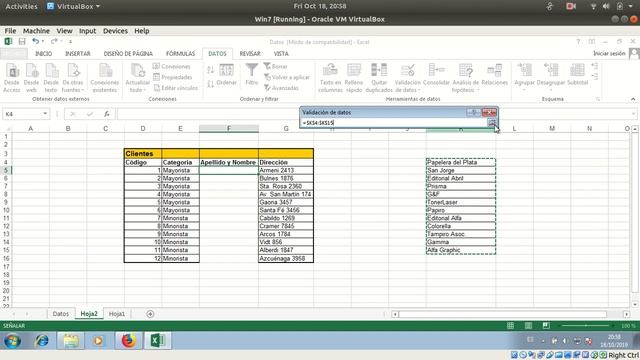Select cell containing Armeni 2413
Viewport: 640px width, 360px height.
[x=286, y=170]
